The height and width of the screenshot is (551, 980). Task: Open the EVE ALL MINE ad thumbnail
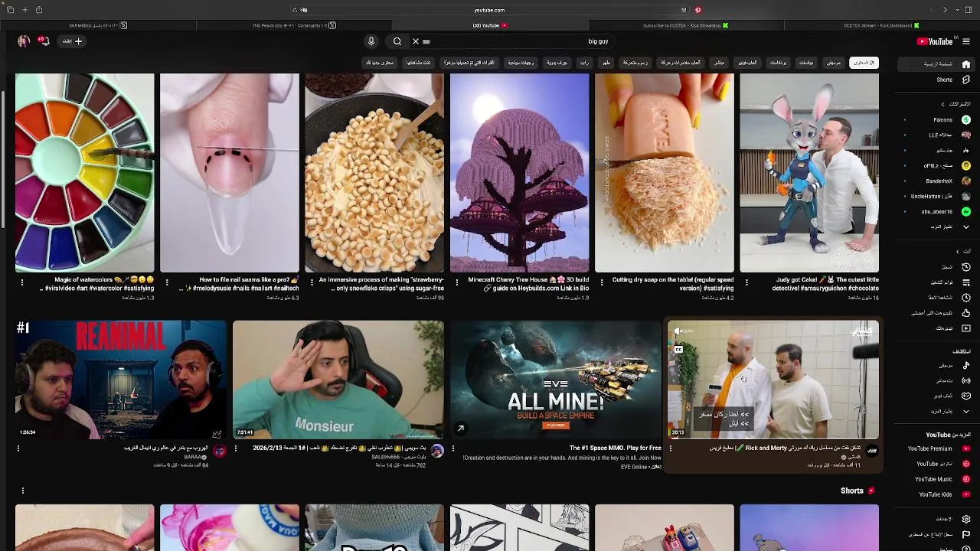[556, 380]
